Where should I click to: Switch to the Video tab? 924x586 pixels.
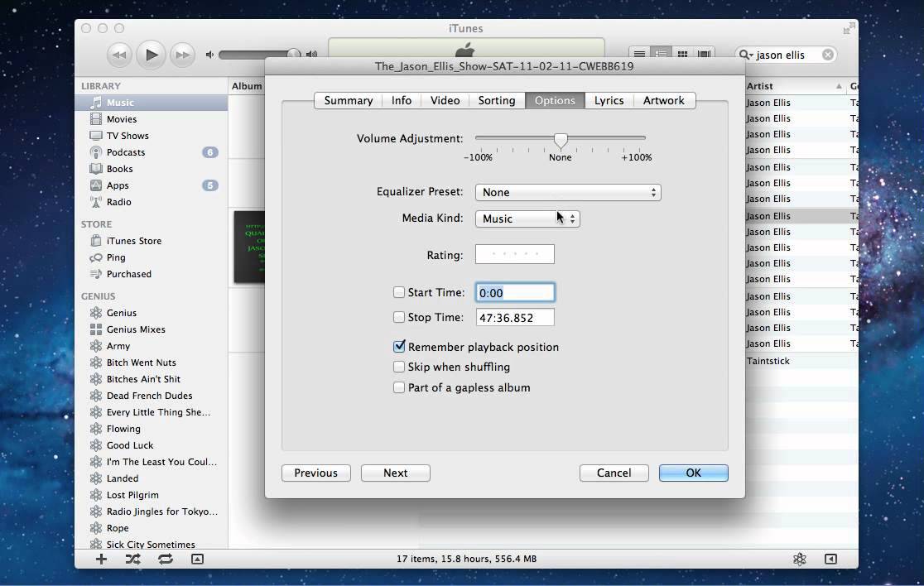point(445,100)
